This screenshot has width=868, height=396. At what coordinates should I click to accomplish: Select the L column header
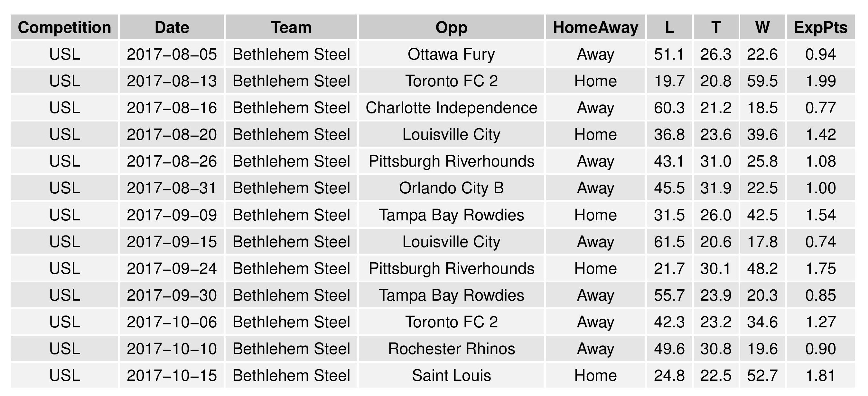669,27
